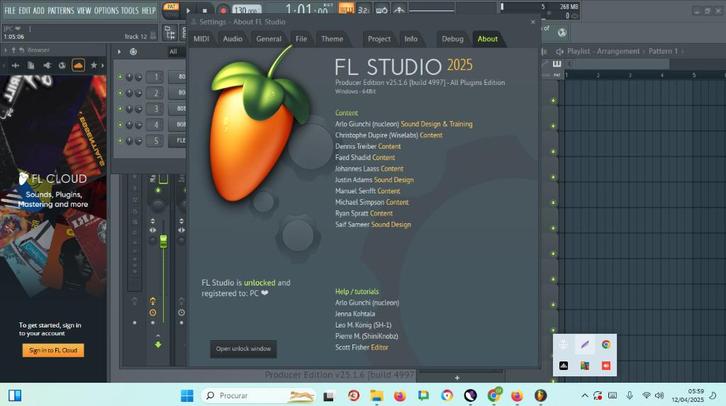Image resolution: width=726 pixels, height=406 pixels.
Task: Click the Procurar taskbar search box
Action: [259, 395]
